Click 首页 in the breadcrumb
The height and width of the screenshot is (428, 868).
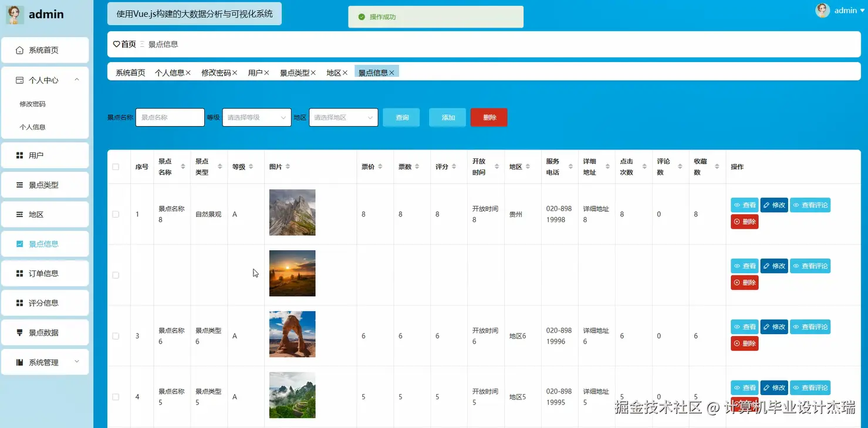coord(129,44)
